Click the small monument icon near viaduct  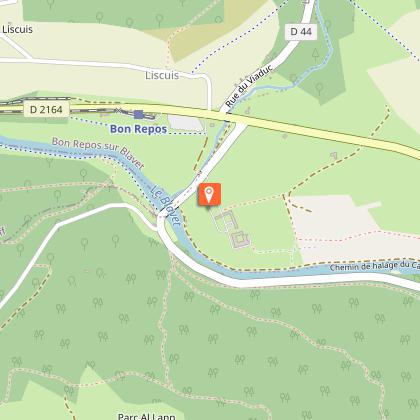click(x=247, y=109)
